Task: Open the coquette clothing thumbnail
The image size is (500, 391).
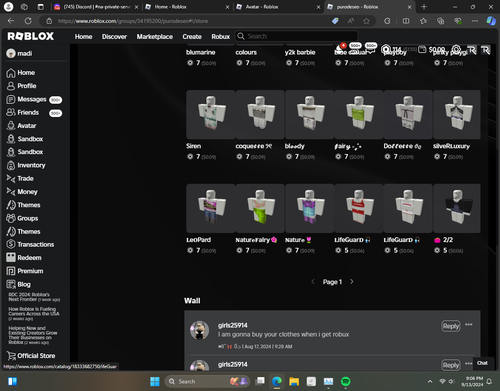Action: point(260,114)
